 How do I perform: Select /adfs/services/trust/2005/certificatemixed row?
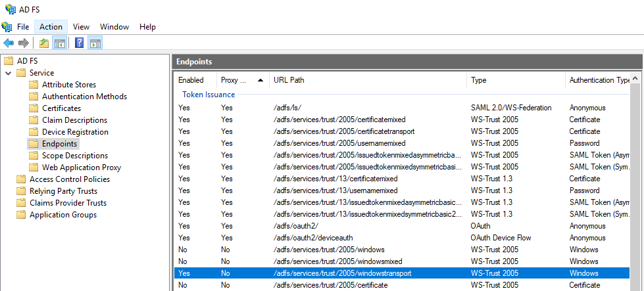click(402, 120)
